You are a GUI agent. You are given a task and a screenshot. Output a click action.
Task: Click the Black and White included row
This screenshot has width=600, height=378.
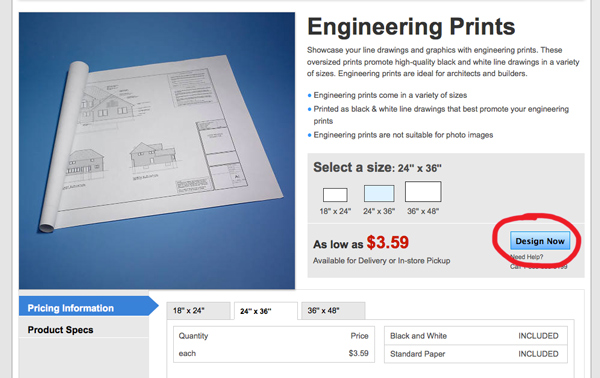476,336
